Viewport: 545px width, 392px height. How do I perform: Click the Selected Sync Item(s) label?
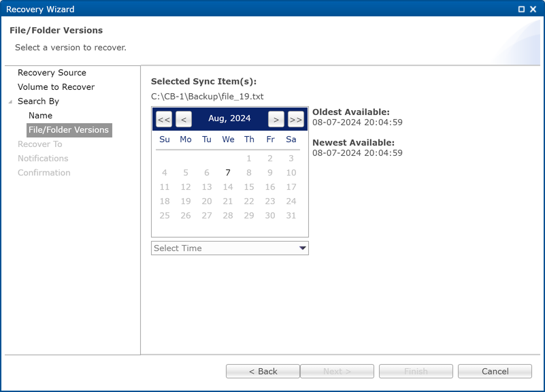click(x=203, y=81)
